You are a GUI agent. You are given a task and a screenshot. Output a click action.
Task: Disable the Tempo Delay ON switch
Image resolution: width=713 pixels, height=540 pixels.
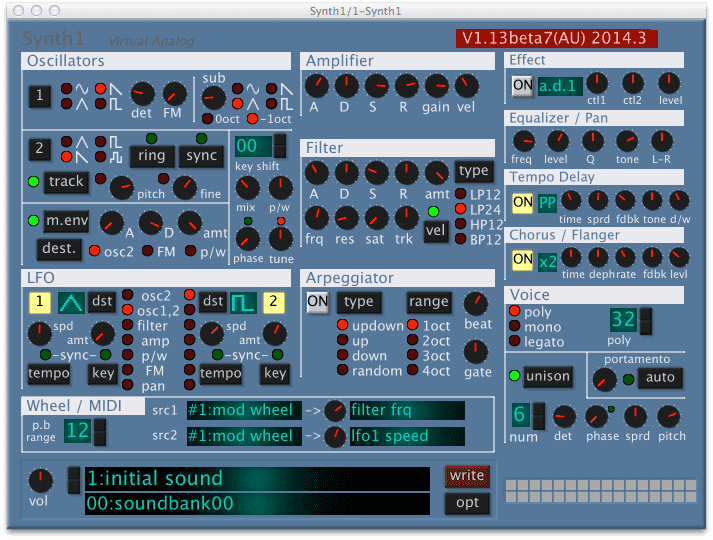coord(522,202)
